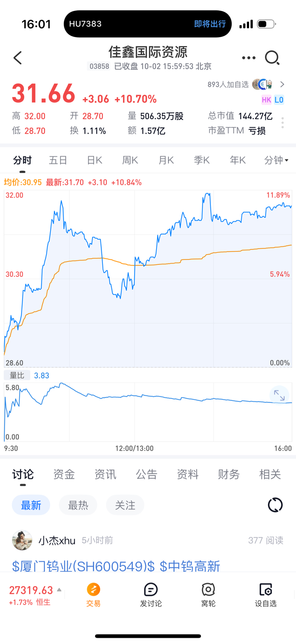Tap the 恒生 index ticker 27319.63
Image resolution: width=296 pixels, height=644 pixels.
point(31,595)
